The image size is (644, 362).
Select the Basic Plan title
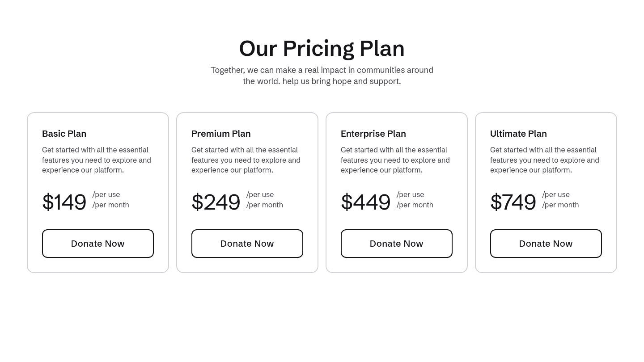[64, 134]
